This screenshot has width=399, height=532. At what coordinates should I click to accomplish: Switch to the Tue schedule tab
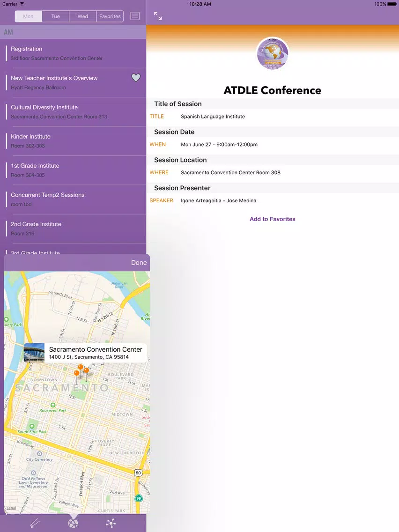click(x=56, y=16)
